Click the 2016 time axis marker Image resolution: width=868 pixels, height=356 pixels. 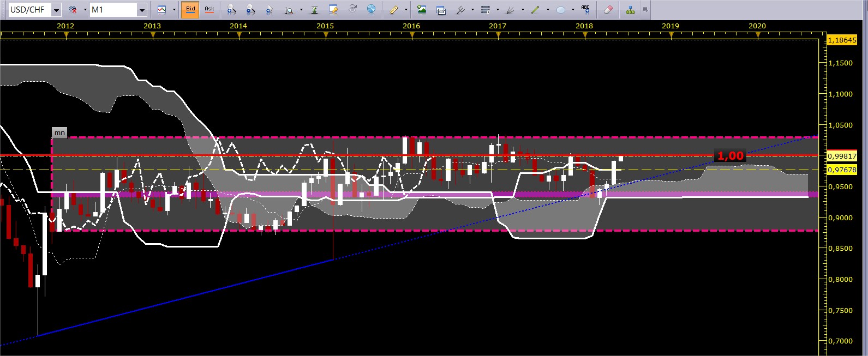411,26
